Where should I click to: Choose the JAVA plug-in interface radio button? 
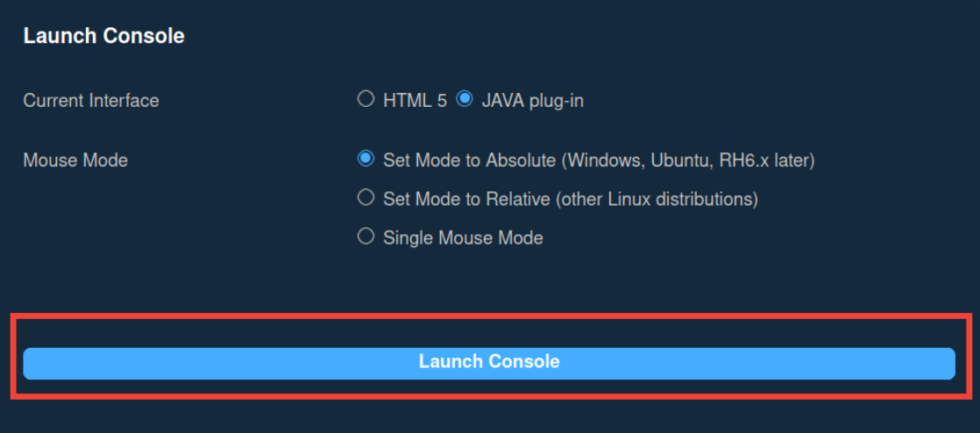(x=465, y=99)
